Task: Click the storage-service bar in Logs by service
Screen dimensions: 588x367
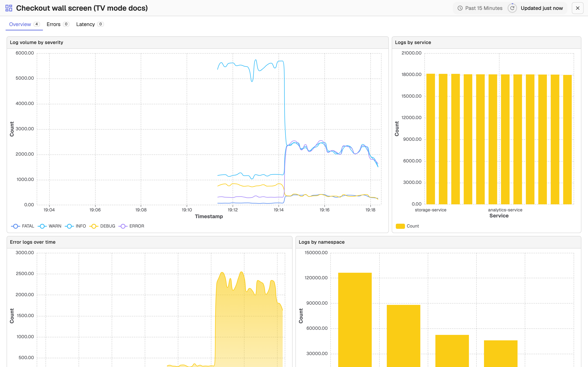Action: coord(431,139)
